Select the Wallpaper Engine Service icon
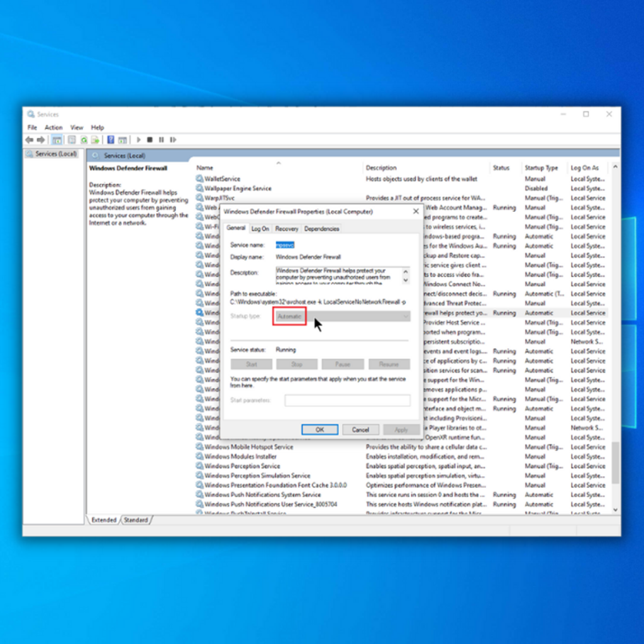 pyautogui.click(x=199, y=188)
